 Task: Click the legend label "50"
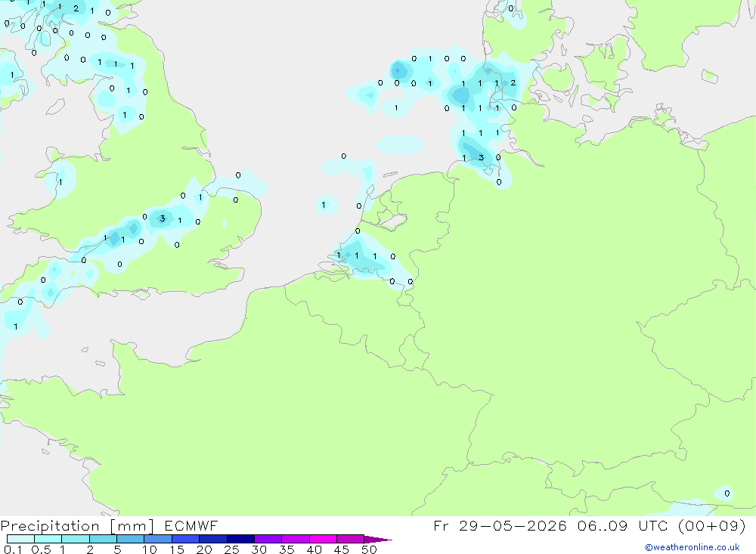point(369,549)
